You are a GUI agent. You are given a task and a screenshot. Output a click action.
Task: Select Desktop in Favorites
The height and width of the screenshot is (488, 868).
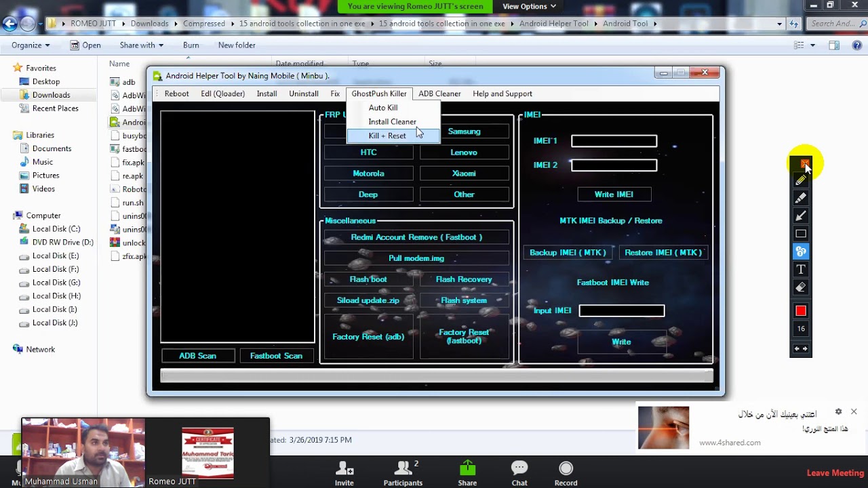pos(46,81)
